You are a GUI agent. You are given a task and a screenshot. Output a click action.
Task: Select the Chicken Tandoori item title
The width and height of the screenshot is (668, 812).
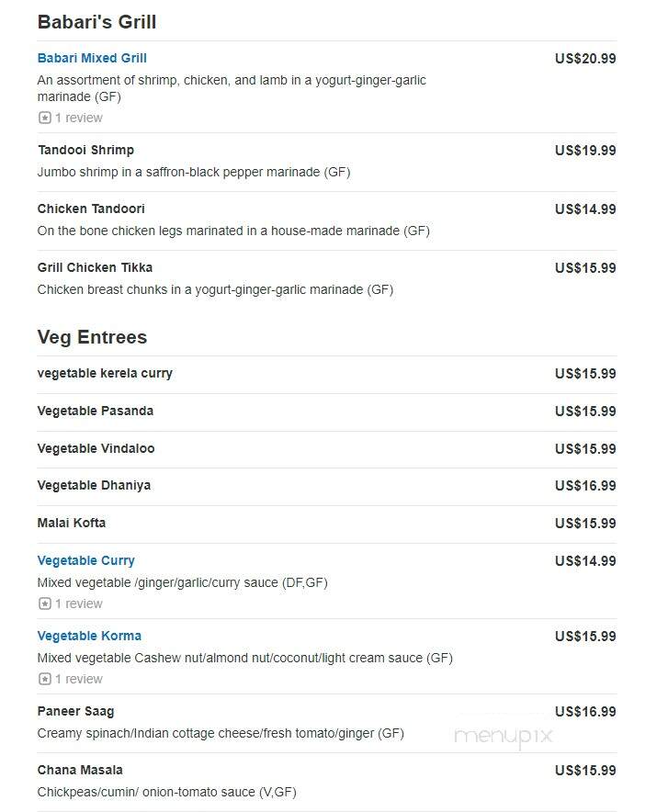pyautogui.click(x=91, y=209)
